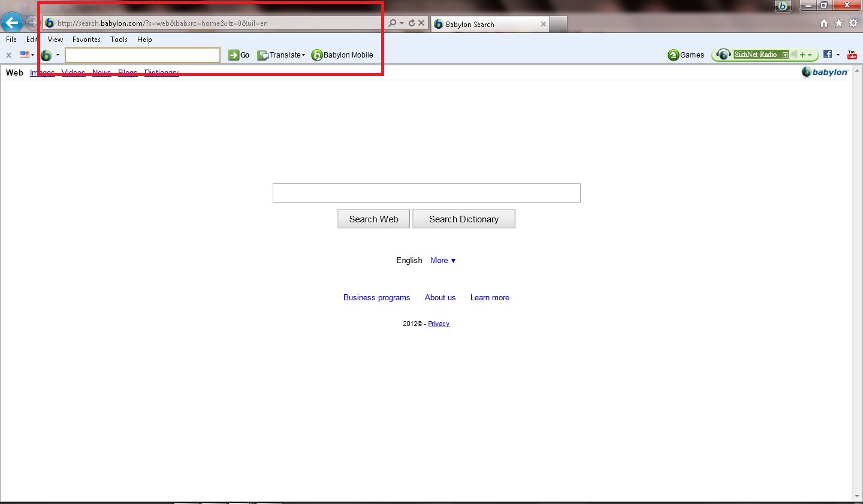The height and width of the screenshot is (504, 863).
Task: Open the Learn more link
Action: [490, 298]
